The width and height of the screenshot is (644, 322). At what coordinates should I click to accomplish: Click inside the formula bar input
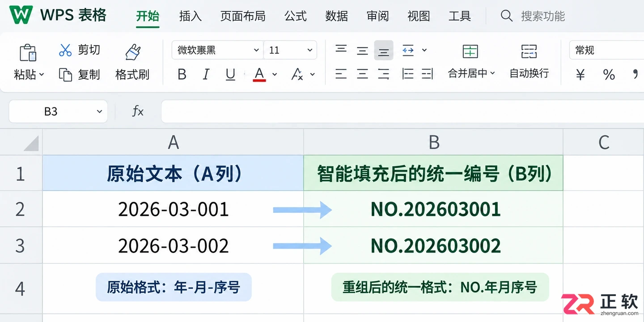coord(402,111)
